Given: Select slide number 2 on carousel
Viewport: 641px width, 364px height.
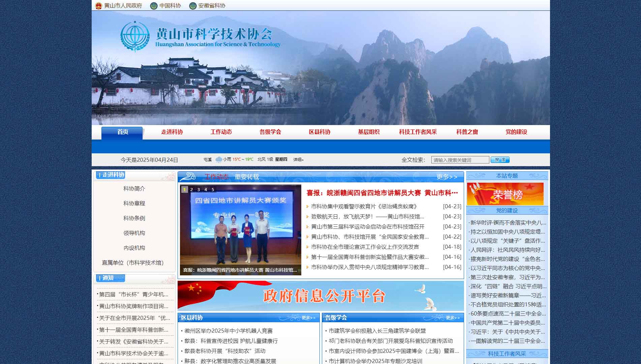Looking at the screenshot, I should [191, 189].
